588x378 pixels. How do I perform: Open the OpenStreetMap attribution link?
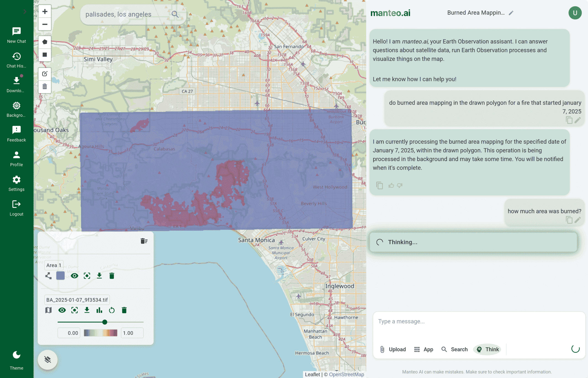point(346,374)
